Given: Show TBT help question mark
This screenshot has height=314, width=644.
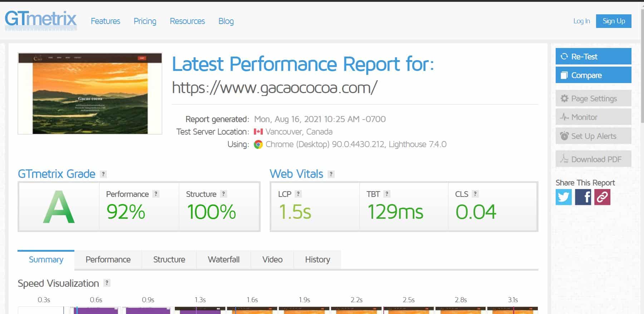Looking at the screenshot, I should [387, 194].
